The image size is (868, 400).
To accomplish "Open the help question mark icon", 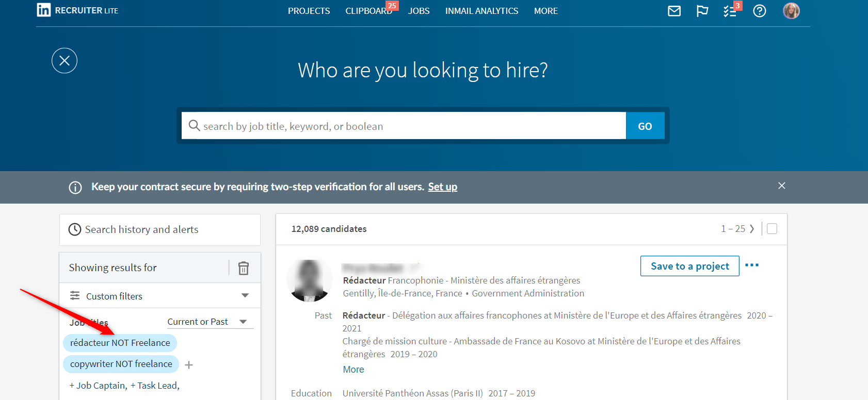I will pyautogui.click(x=759, y=11).
